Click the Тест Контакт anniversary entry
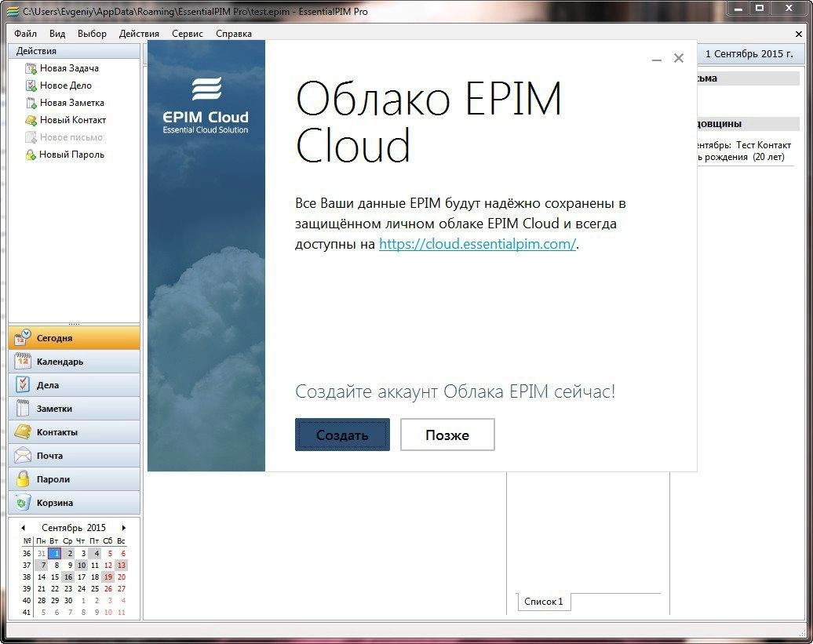This screenshot has width=813, height=644. click(745, 151)
